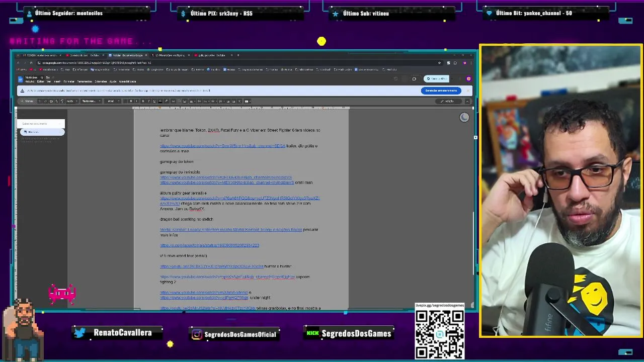Expand the share options arrow
The image size is (644, 362).
[452, 79]
